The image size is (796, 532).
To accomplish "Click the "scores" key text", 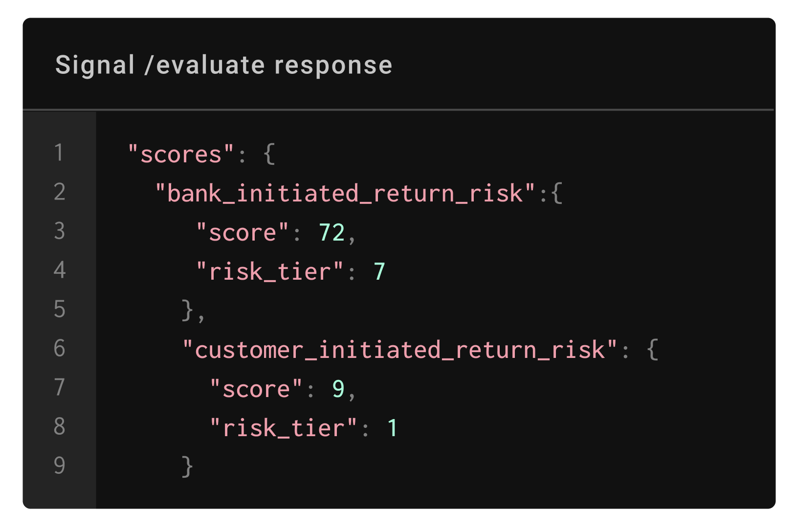I will point(181,155).
